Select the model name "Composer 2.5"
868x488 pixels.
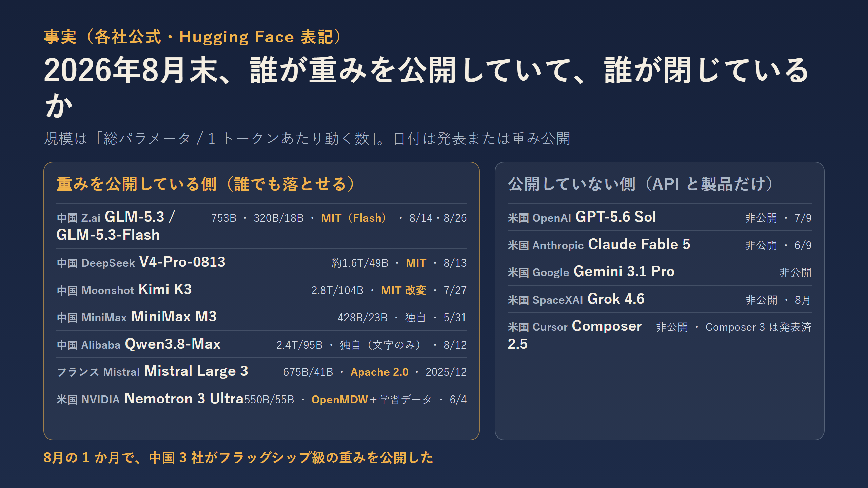pyautogui.click(x=575, y=335)
